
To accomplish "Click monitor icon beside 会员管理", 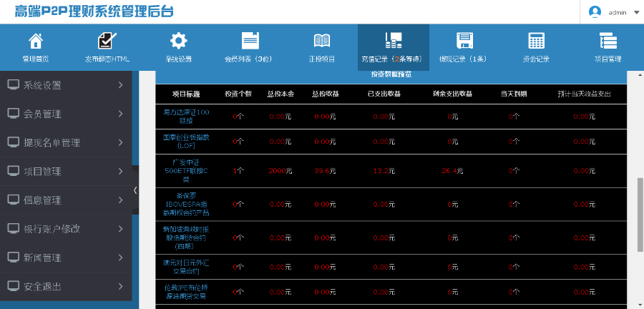I will [x=14, y=114].
